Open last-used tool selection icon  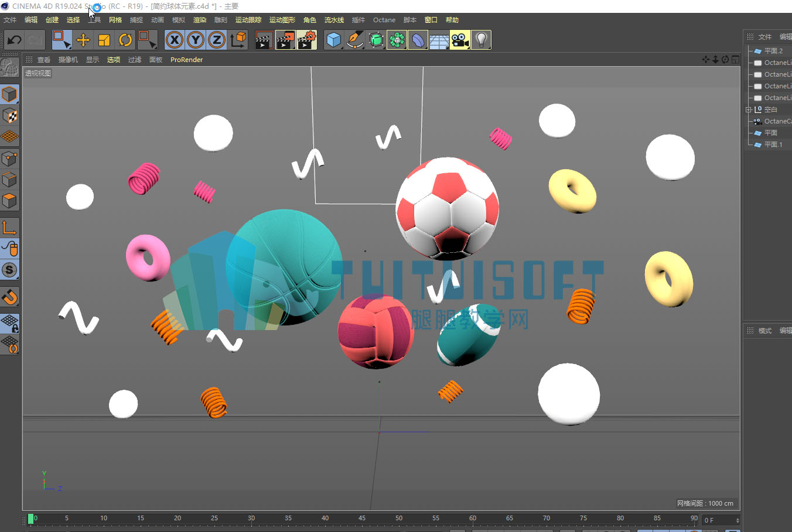click(x=147, y=40)
